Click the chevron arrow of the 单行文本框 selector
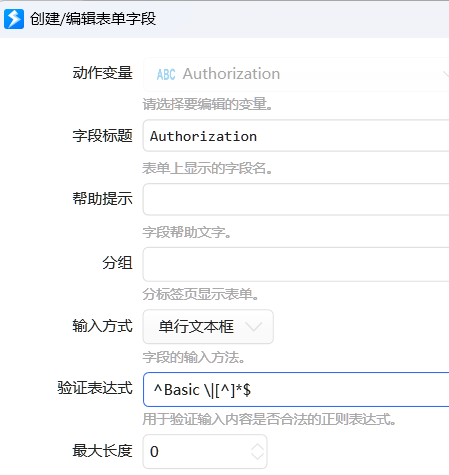 pyautogui.click(x=254, y=327)
